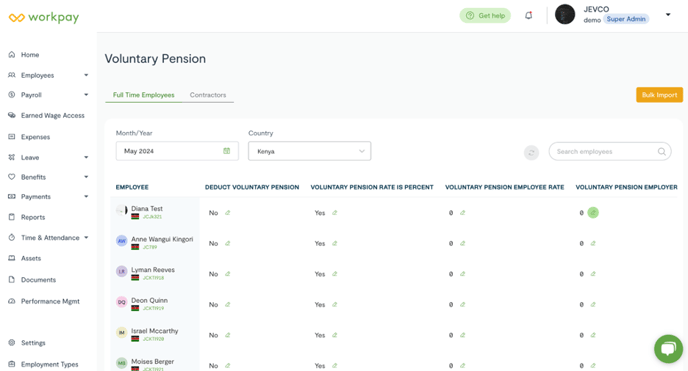This screenshot has width=688, height=371.
Task: Open the account dropdown arrow near JEVCO
Action: click(668, 14)
